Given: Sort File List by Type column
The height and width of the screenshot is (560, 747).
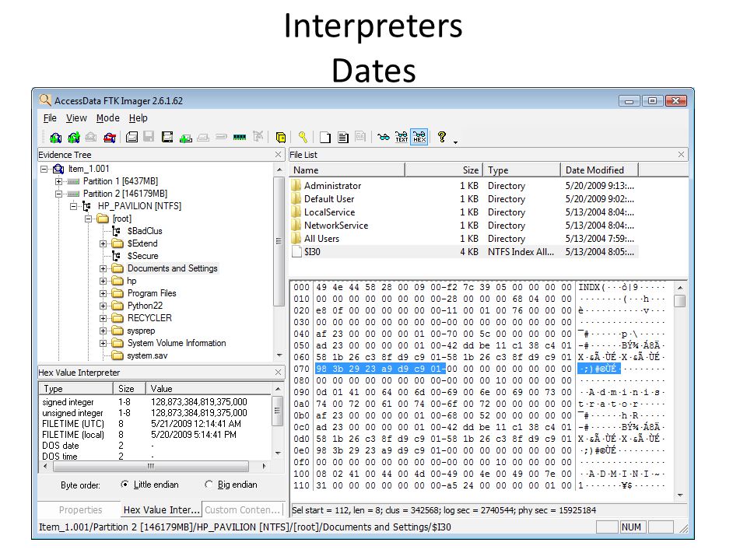Looking at the screenshot, I should (x=521, y=170).
